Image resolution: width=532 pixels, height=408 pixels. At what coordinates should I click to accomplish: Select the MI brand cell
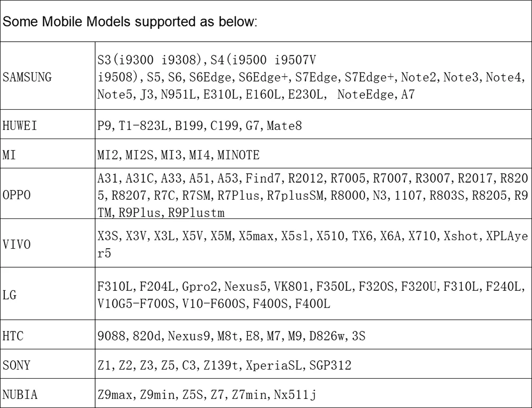pyautogui.click(x=10, y=156)
